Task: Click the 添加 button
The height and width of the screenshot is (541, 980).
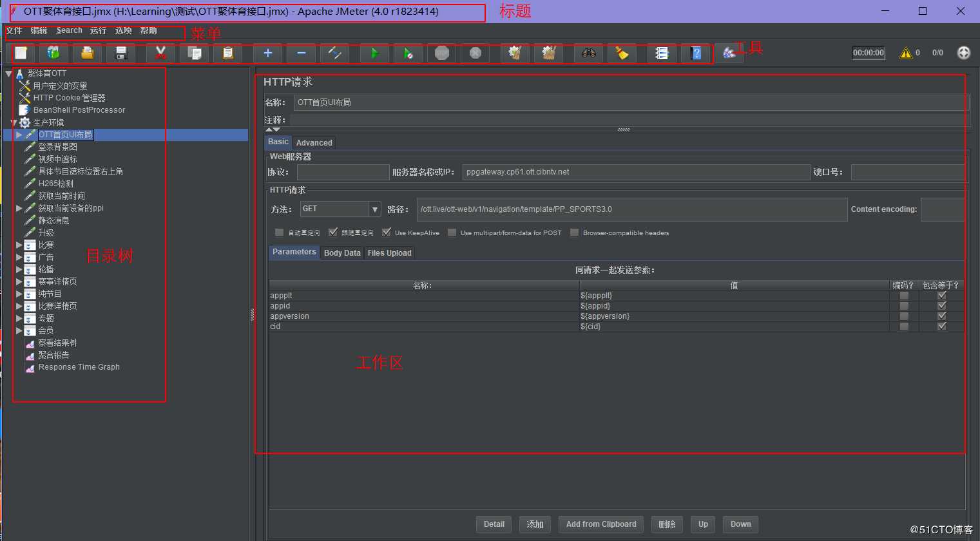Action: pyautogui.click(x=535, y=524)
